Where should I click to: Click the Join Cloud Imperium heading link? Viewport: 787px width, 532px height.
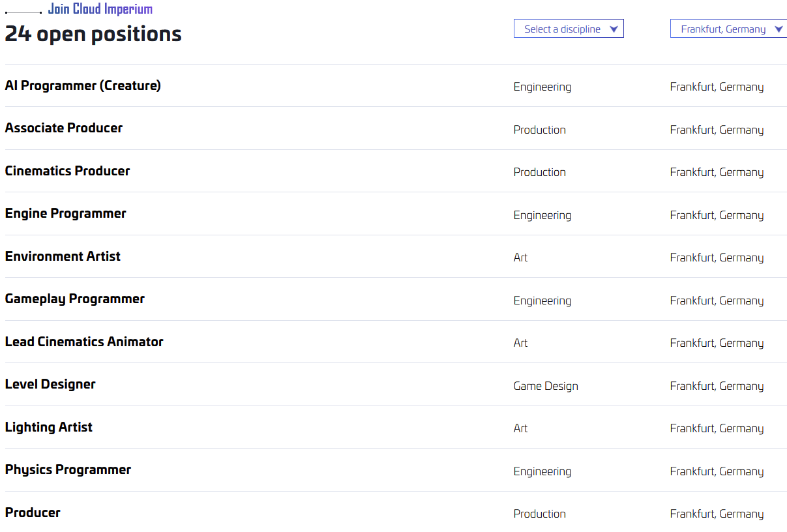(100, 9)
